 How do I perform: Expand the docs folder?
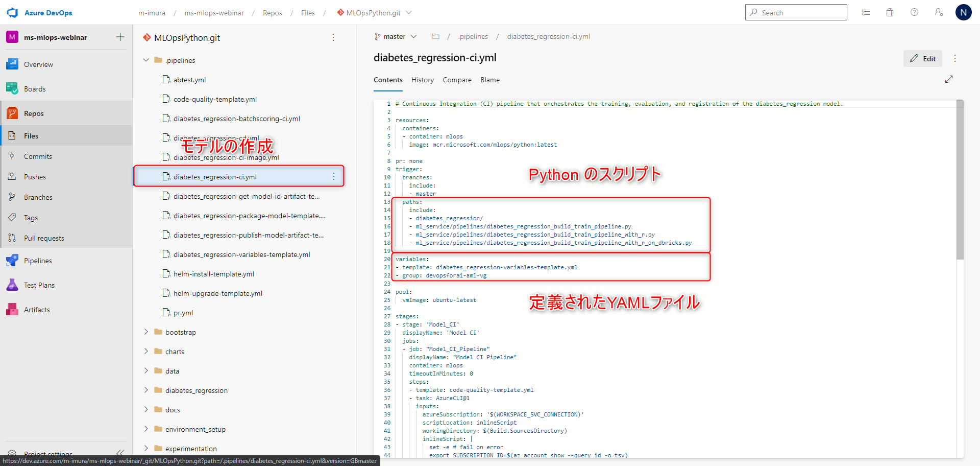coord(146,409)
